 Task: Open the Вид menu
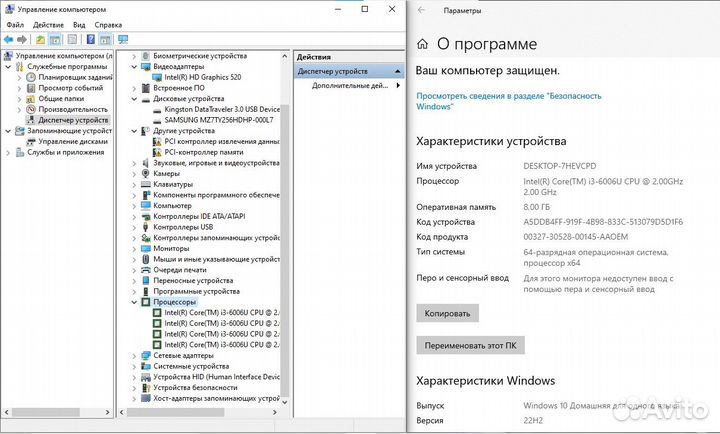click(x=79, y=25)
